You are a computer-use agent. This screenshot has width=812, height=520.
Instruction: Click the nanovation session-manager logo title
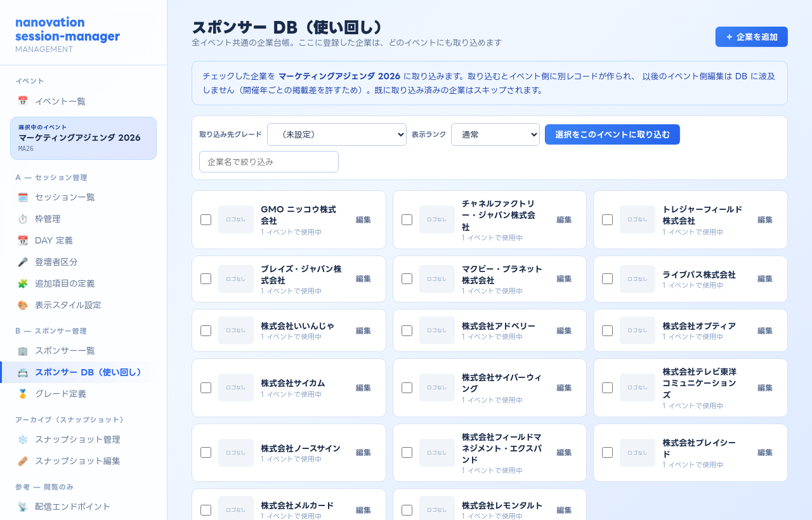(67, 29)
